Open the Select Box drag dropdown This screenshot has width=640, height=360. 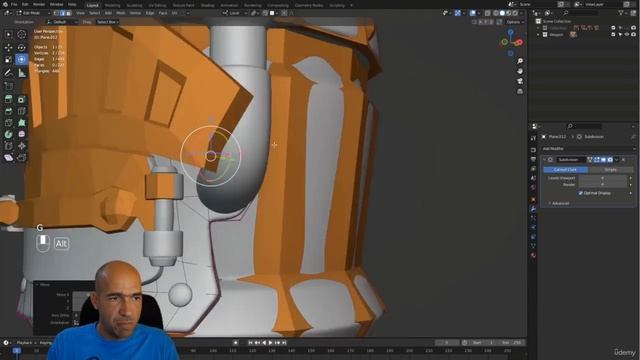[107, 22]
